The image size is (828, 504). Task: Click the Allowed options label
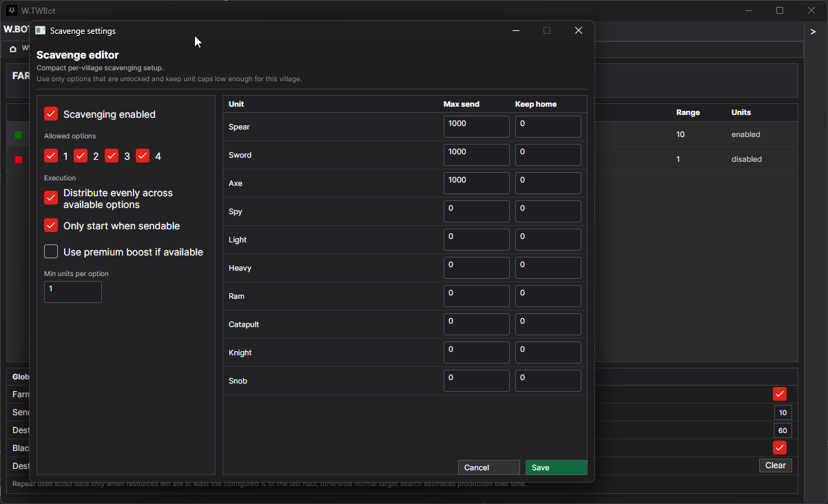click(x=70, y=136)
